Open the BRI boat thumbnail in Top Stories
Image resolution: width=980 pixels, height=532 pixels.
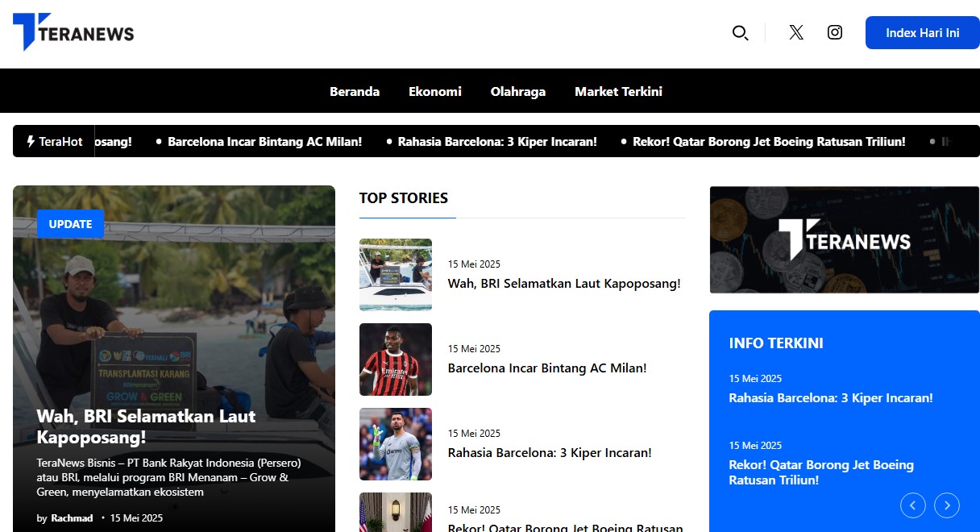click(396, 275)
